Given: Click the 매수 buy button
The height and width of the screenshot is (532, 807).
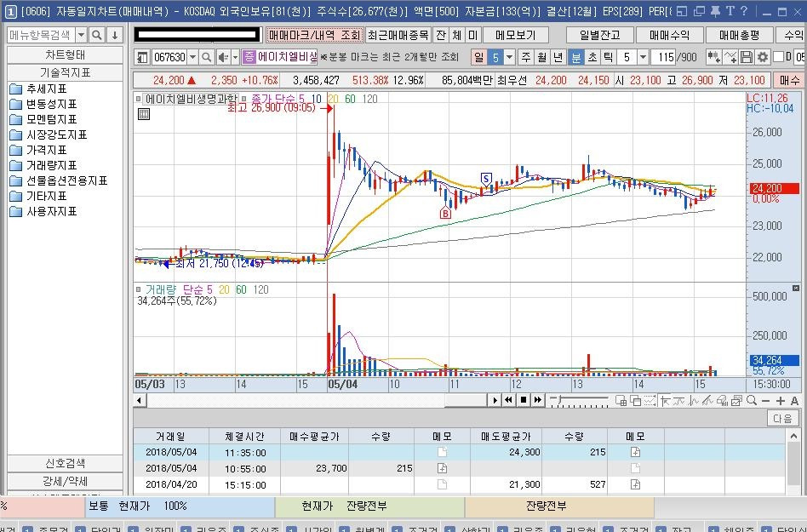Looking at the screenshot, I should point(789,80).
